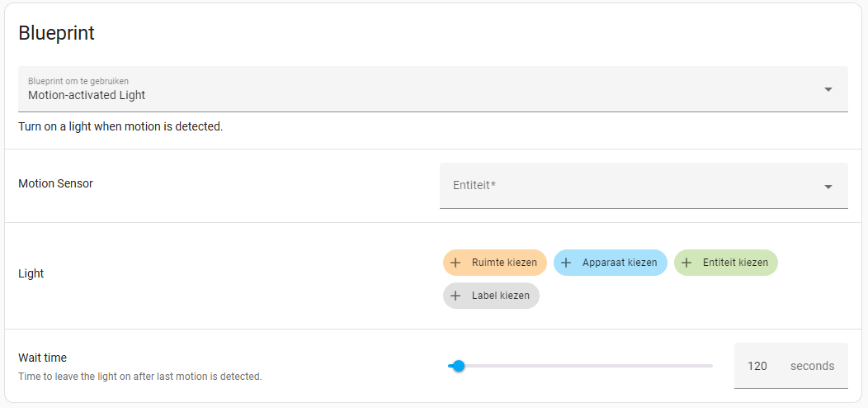Click the Light label
This screenshot has width=868, height=408.
(31, 273)
